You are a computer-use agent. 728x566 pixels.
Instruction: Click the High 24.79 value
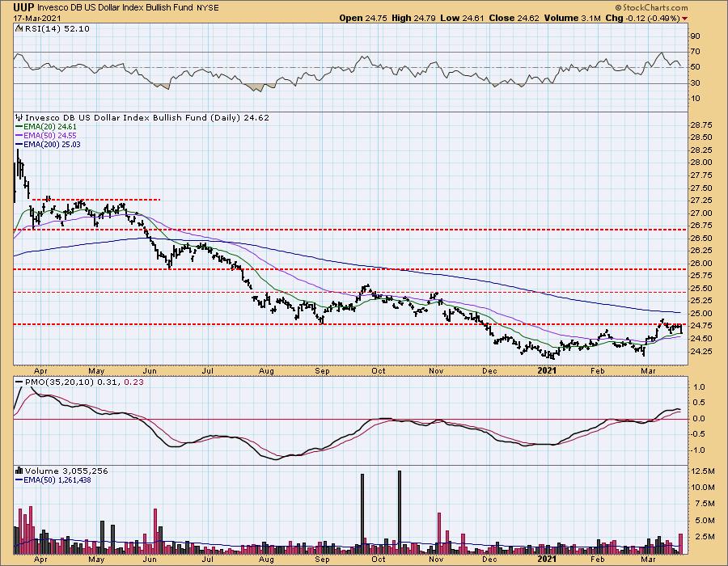[413, 18]
